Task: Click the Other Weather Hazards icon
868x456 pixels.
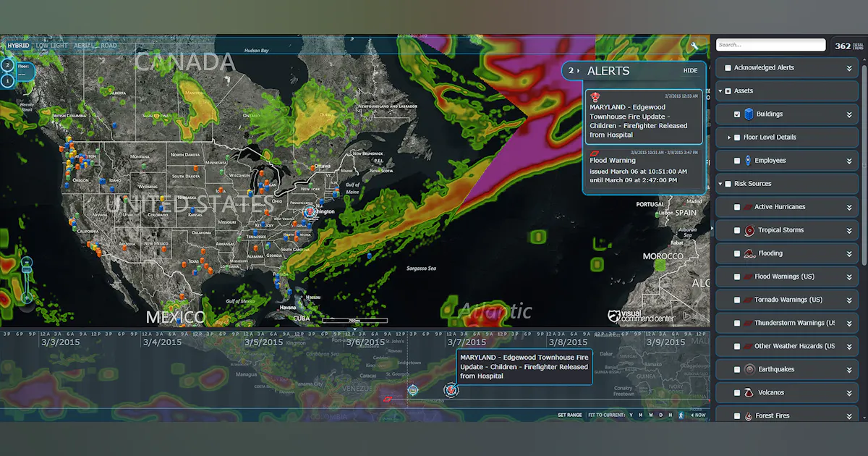Action: [x=748, y=346]
